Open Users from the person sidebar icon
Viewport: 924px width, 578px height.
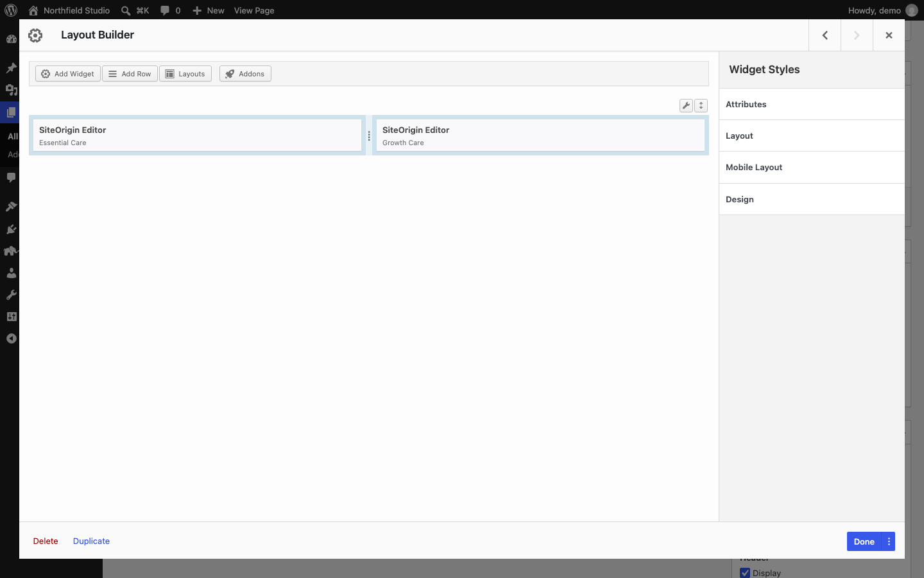tap(11, 273)
